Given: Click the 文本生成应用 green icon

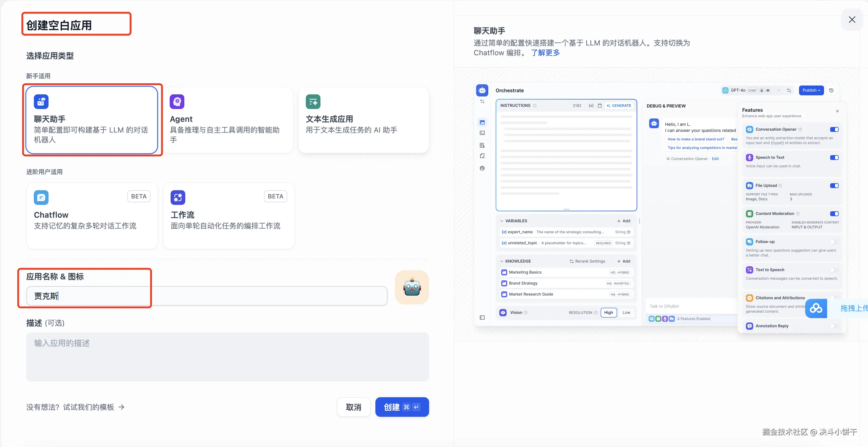Looking at the screenshot, I should [x=313, y=101].
